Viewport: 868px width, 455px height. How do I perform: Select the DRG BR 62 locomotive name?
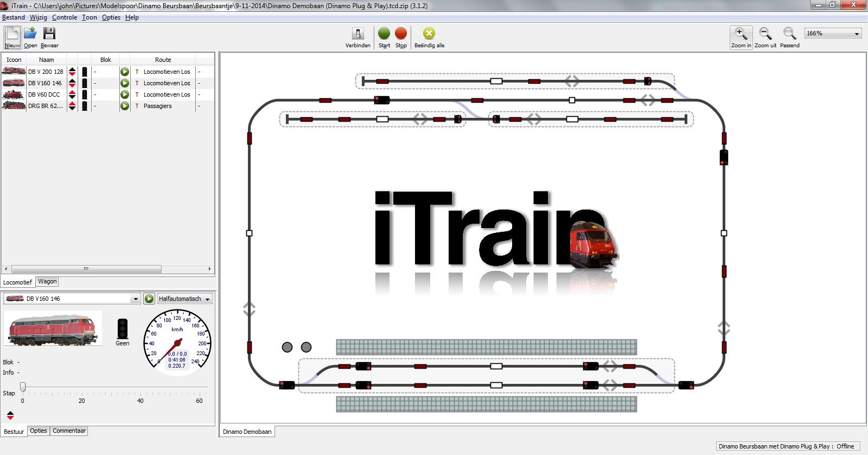point(46,106)
